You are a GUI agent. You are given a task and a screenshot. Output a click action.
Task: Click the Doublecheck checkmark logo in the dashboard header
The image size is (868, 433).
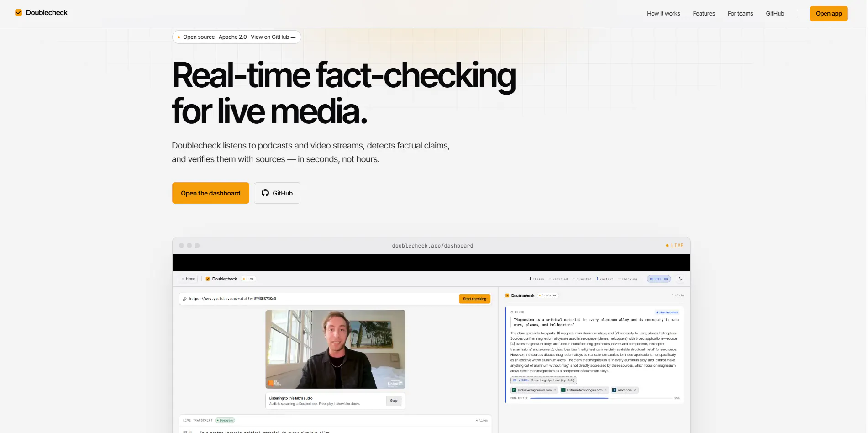pyautogui.click(x=221, y=279)
